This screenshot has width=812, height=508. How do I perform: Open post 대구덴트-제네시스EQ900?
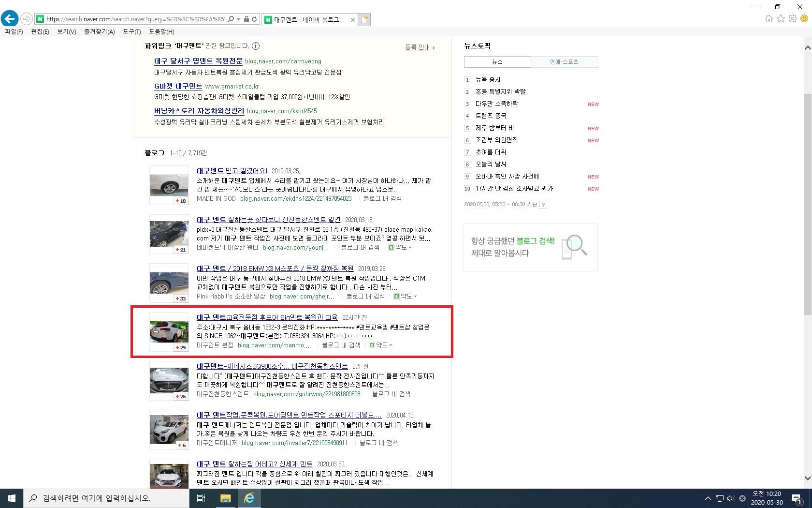[x=272, y=366]
